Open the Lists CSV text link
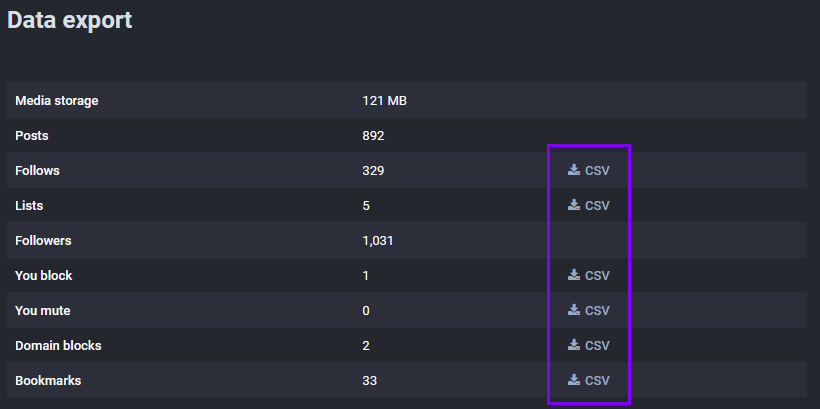 (x=597, y=206)
